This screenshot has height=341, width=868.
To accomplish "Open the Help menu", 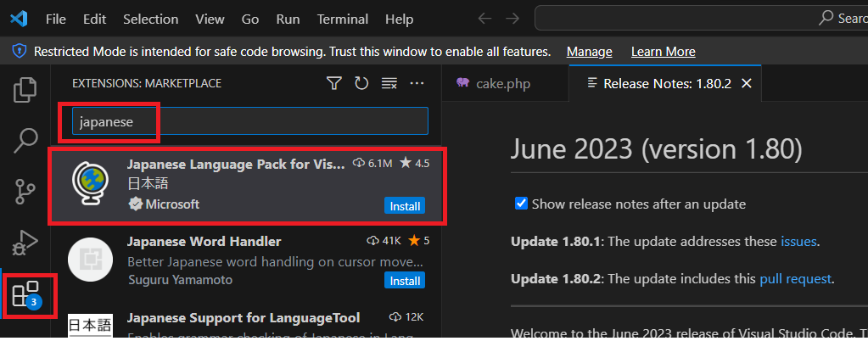I will pos(399,20).
